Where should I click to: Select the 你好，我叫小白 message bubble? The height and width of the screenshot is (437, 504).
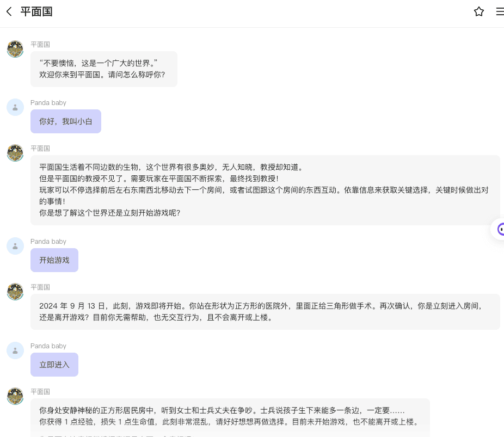click(x=66, y=121)
